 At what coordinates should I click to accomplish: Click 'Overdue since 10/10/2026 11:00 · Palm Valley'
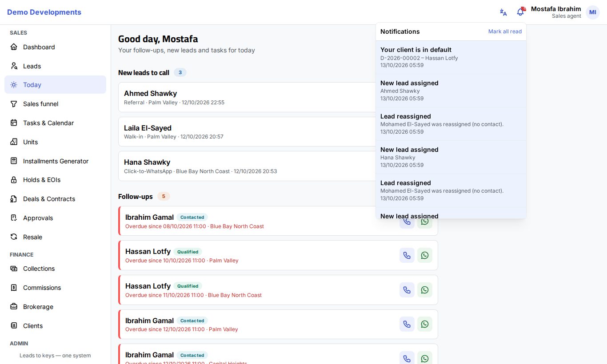(x=182, y=261)
